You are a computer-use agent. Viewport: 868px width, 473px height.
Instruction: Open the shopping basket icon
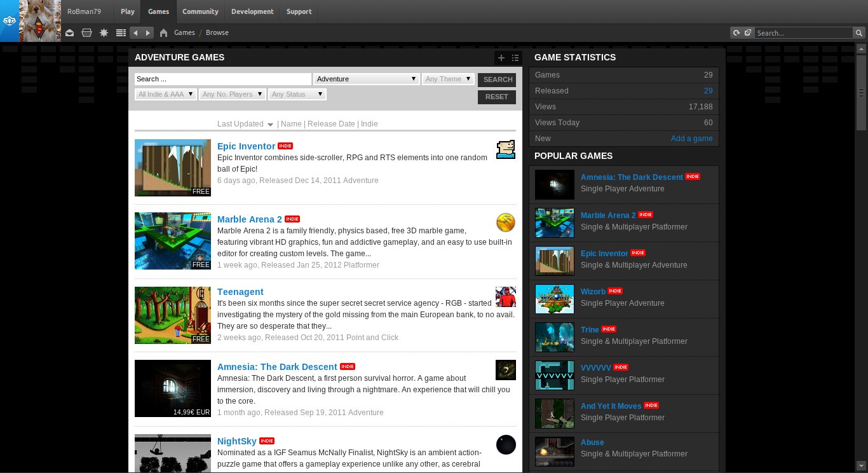87,33
